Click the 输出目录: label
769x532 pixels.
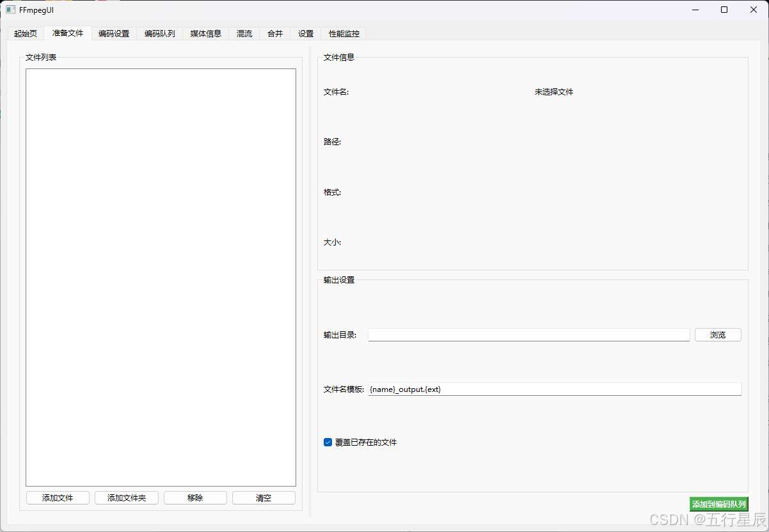[x=340, y=335]
